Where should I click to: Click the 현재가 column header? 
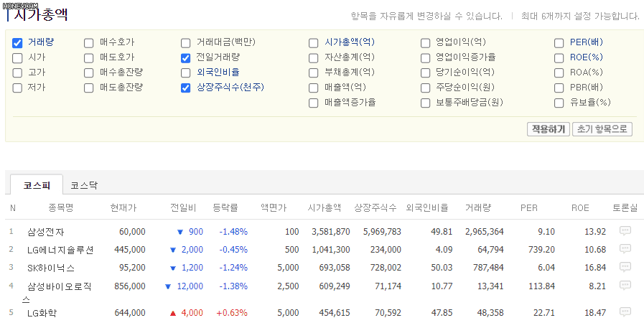coord(123,208)
